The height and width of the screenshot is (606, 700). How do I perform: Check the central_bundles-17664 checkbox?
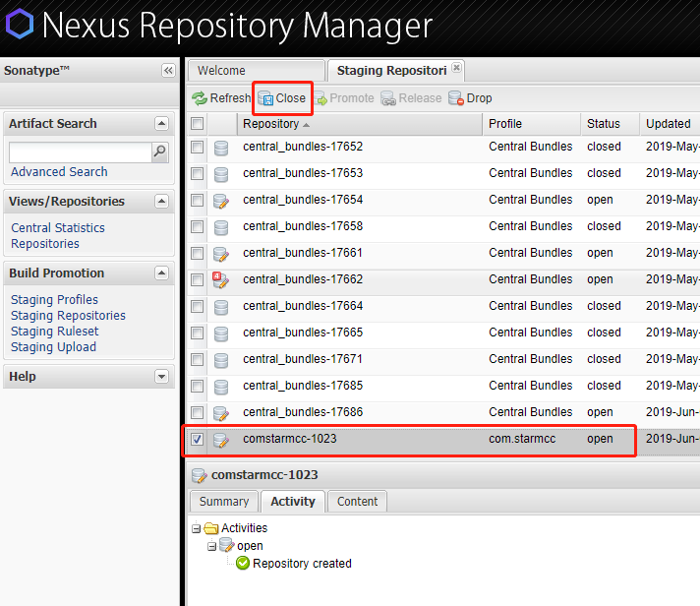[x=197, y=306]
